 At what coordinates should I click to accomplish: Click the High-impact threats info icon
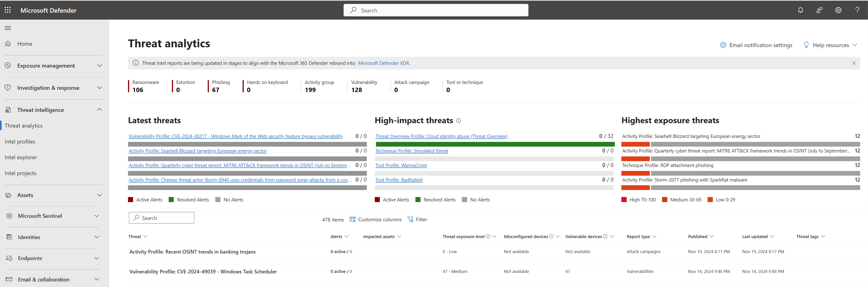pos(458,121)
